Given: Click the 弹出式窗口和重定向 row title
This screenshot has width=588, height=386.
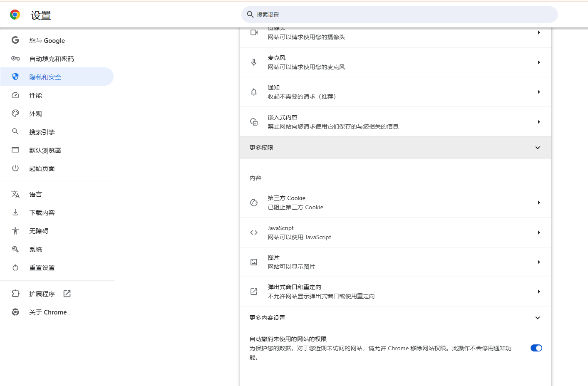Looking at the screenshot, I should point(294,287).
